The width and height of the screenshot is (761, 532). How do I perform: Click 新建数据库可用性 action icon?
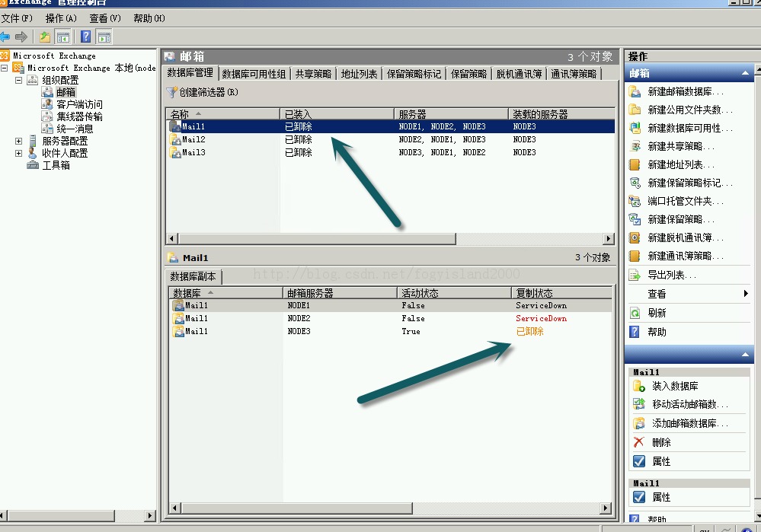(635, 128)
